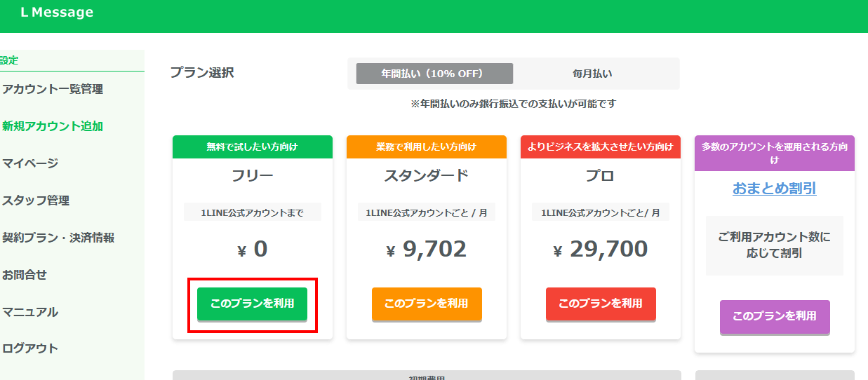The image size is (868, 380).
Task: Click the スタンダード plan title
Action: tap(427, 176)
